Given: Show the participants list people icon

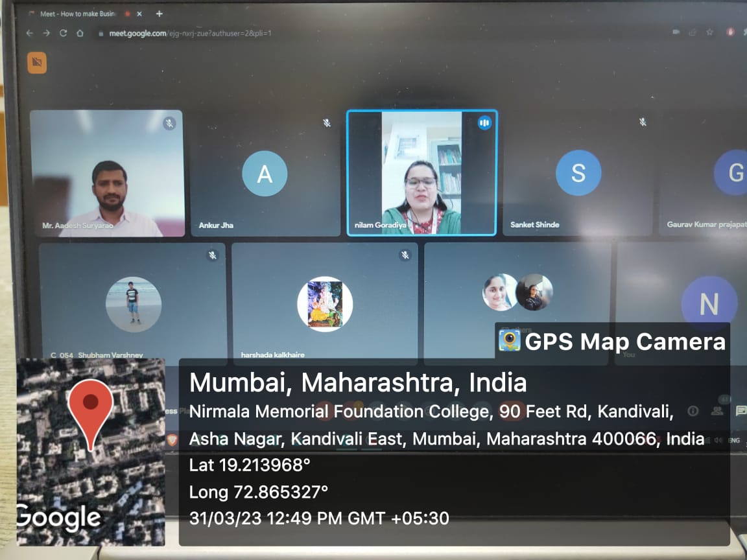Looking at the screenshot, I should point(717,410).
